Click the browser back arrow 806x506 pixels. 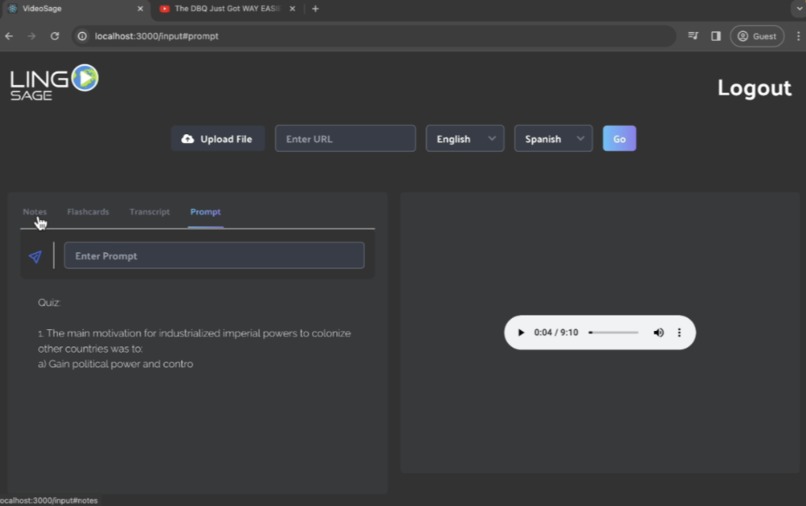click(x=9, y=36)
